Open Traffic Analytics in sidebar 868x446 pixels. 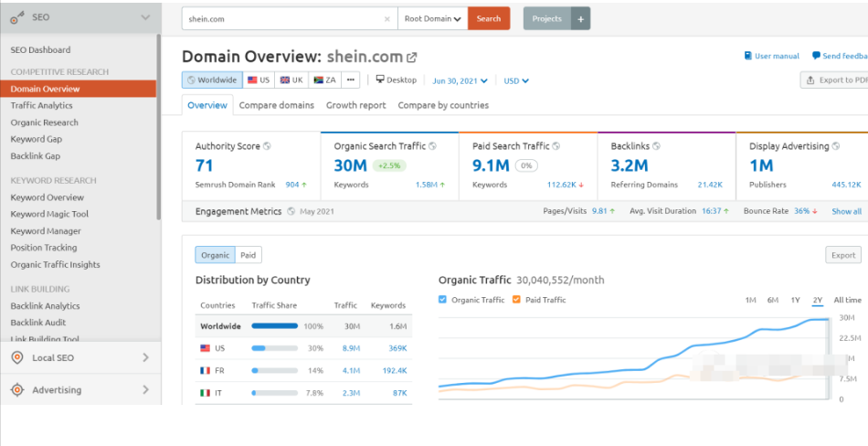coord(41,105)
